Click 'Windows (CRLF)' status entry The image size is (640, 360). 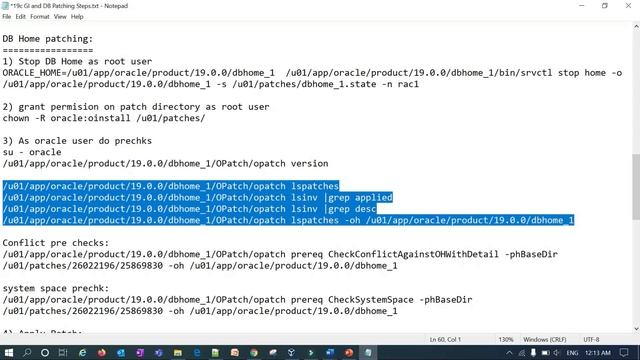pos(544,340)
